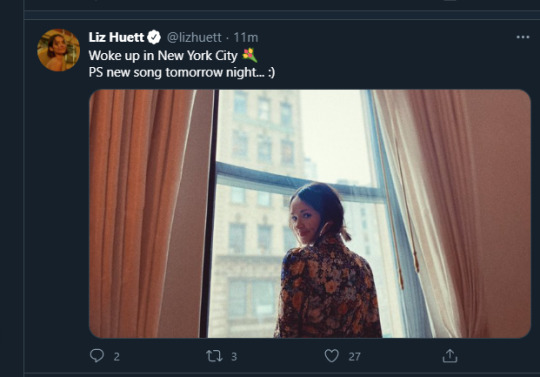Share the tweet using the upload arrow icon

[x=450, y=356]
